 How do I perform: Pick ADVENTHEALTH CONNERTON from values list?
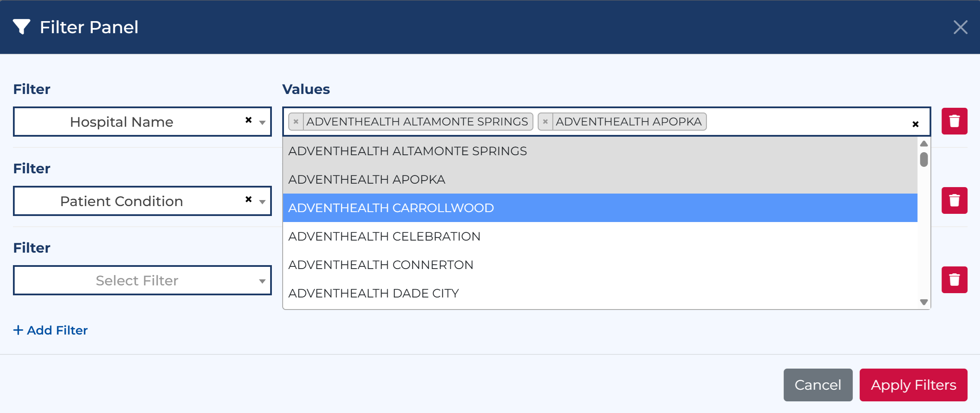600,265
